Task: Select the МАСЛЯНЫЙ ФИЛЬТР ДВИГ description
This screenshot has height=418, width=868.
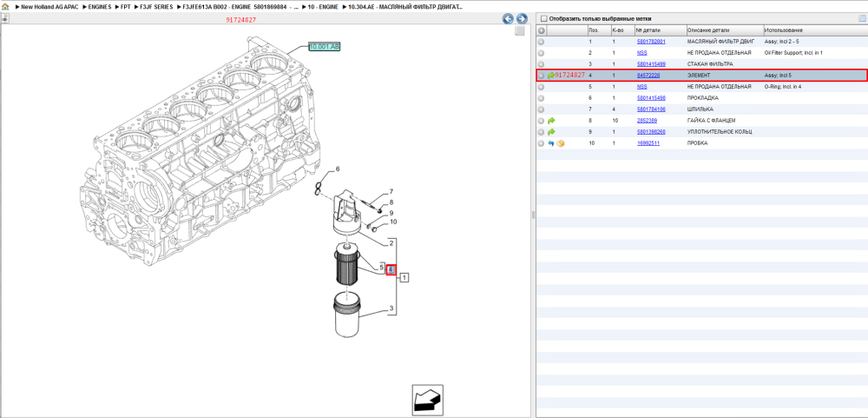Action: 720,42
